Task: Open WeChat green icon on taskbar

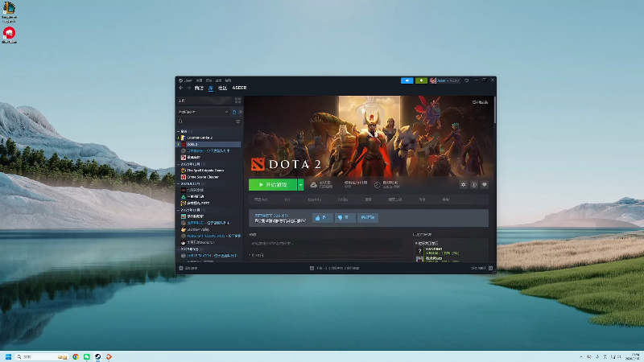Action: click(87, 356)
